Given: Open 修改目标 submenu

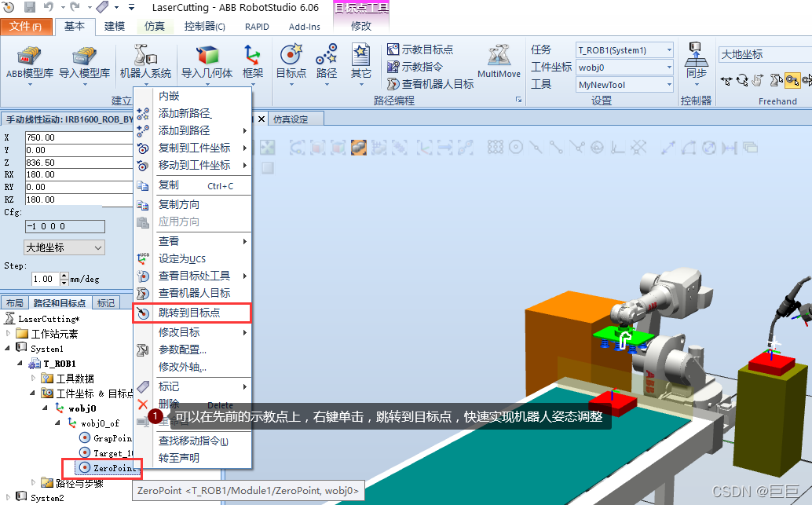Looking at the screenshot, I should tap(192, 332).
